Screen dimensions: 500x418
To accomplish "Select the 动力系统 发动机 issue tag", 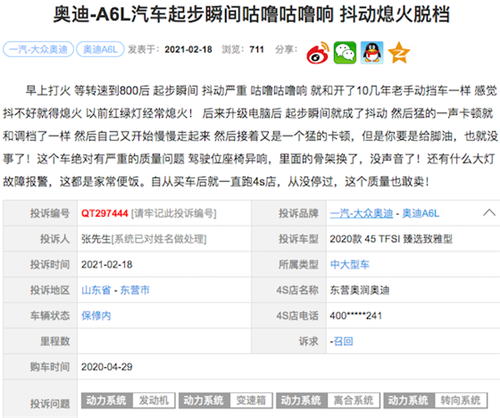I will point(128,400).
